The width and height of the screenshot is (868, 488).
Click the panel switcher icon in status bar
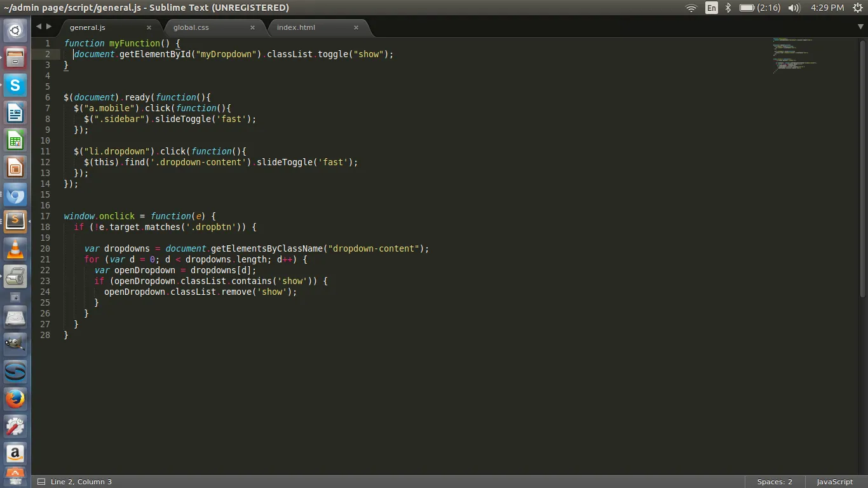(41, 482)
